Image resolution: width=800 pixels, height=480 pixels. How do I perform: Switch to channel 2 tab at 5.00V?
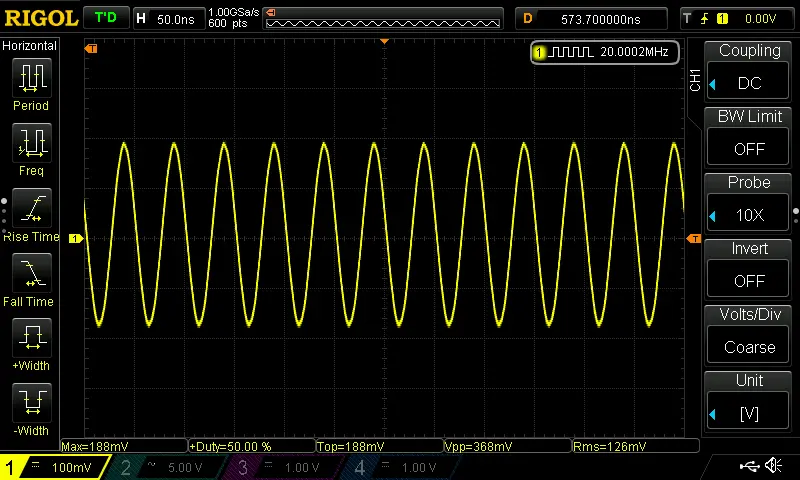(x=166, y=467)
